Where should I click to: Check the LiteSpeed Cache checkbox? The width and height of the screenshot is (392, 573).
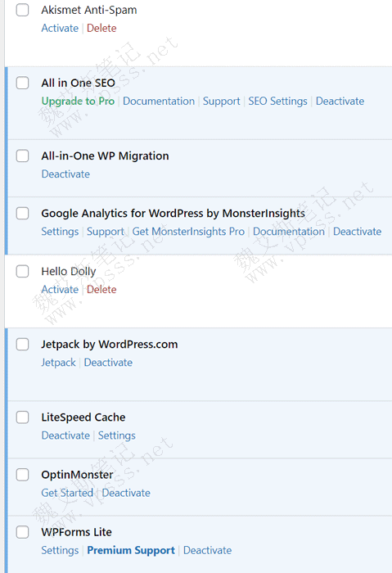[x=22, y=417]
